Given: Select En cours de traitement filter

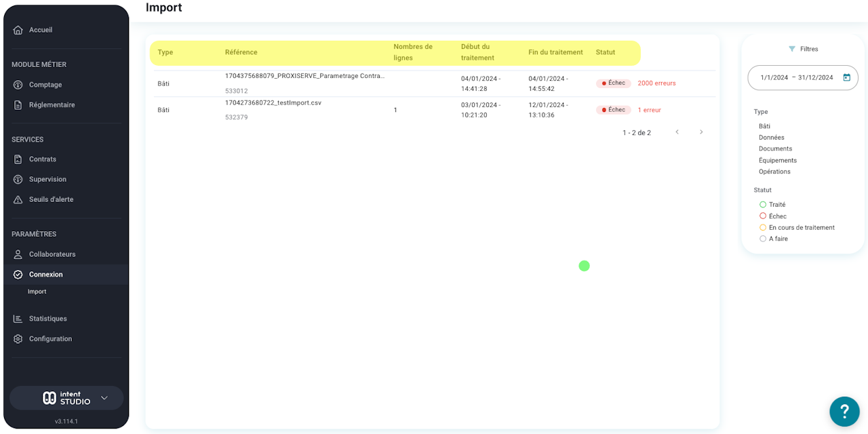Looking at the screenshot, I should pos(797,228).
